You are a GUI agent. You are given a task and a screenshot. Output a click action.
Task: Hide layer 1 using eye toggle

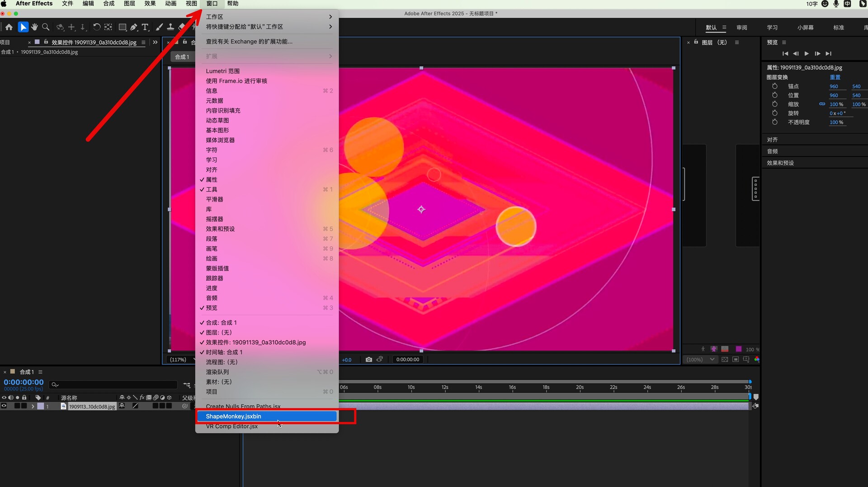(4, 406)
